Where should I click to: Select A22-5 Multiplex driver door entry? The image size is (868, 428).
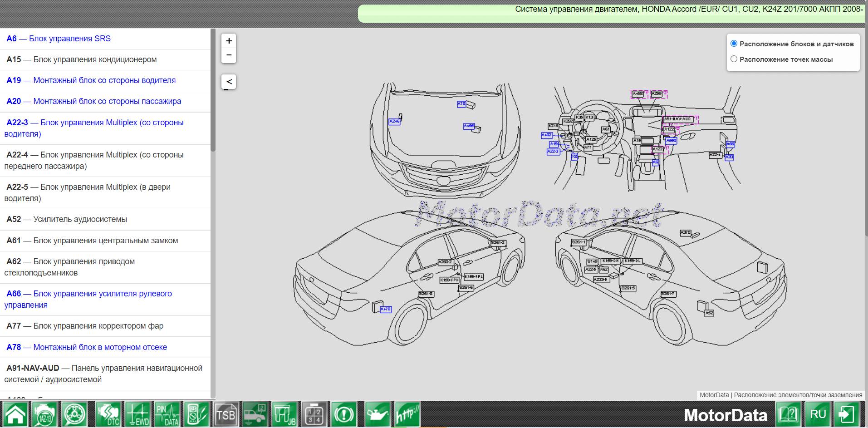105,192
